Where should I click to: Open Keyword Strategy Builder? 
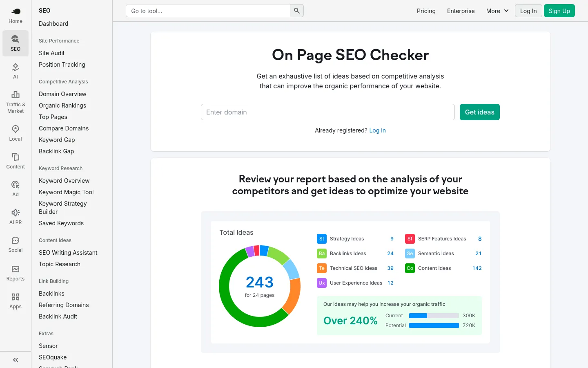tap(63, 208)
